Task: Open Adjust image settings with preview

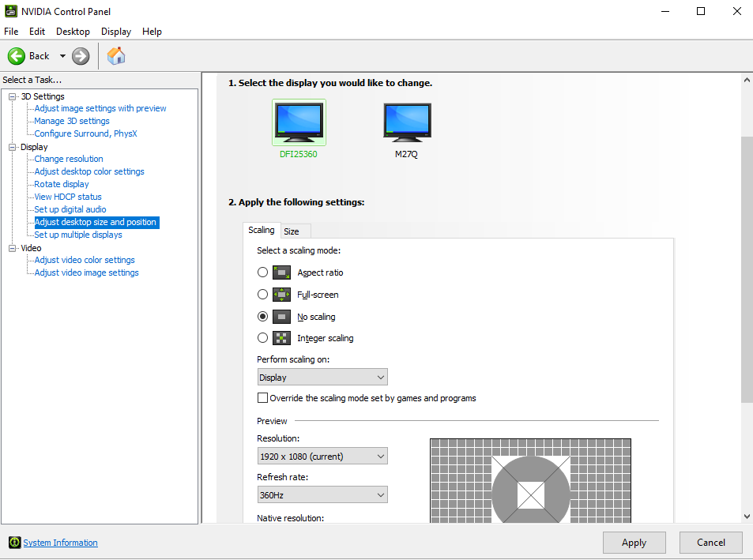Action: pyautogui.click(x=100, y=108)
